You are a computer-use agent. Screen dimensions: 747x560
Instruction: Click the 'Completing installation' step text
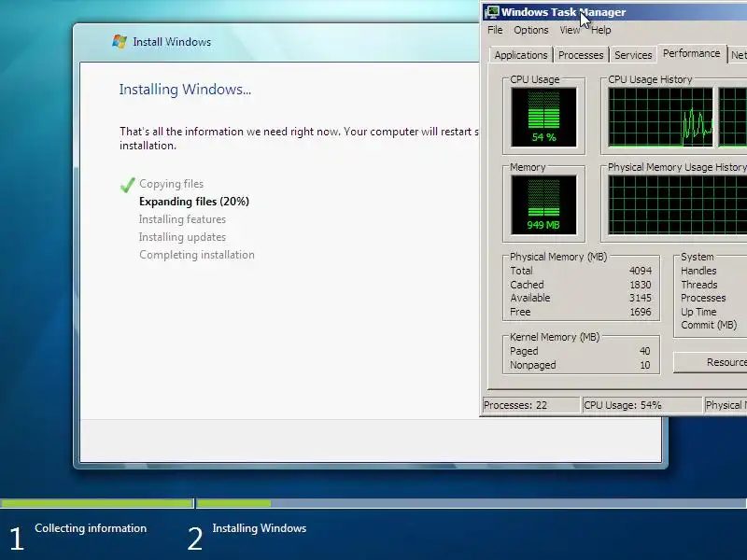[197, 255]
